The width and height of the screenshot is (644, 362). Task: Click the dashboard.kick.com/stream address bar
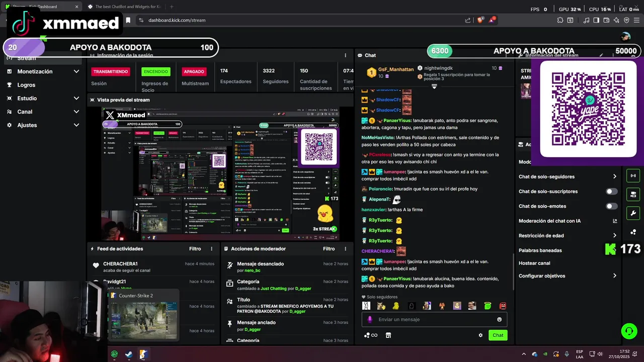[177, 20]
